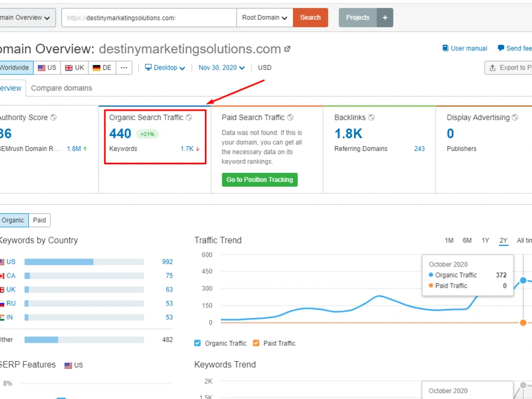Select the 1Y traffic trend range
The image size is (532, 399).
486,240
